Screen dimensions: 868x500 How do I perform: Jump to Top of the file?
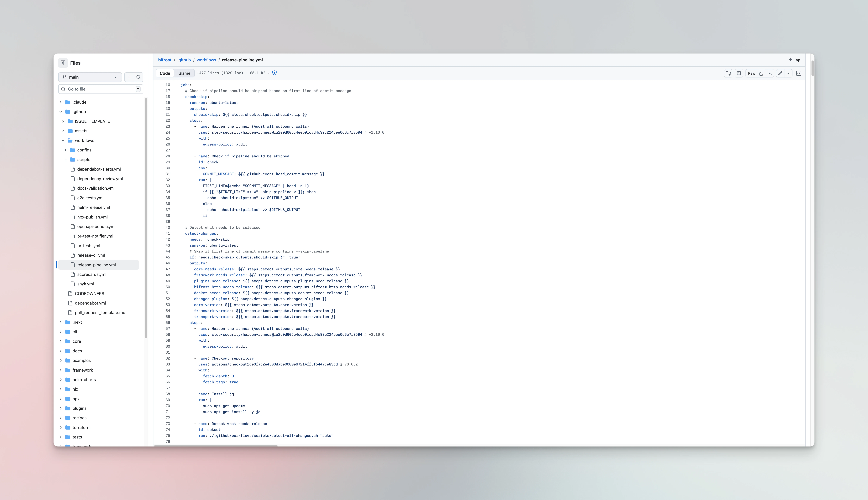[795, 60]
